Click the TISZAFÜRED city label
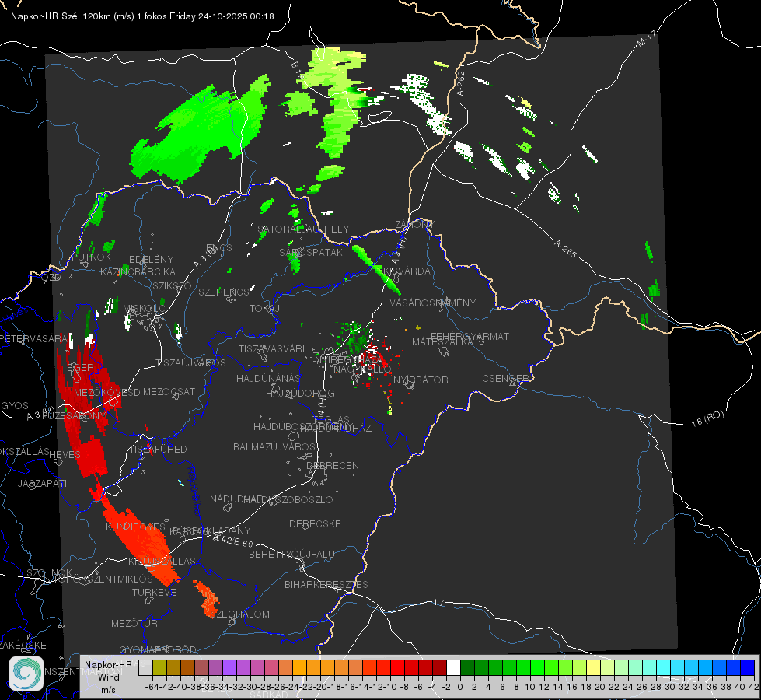Image resolution: width=761 pixels, height=700 pixels. click(159, 450)
